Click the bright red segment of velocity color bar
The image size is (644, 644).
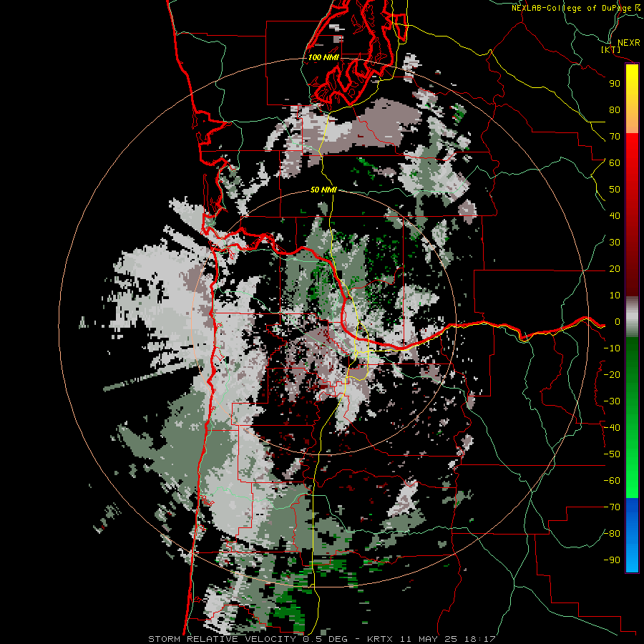pos(632,150)
